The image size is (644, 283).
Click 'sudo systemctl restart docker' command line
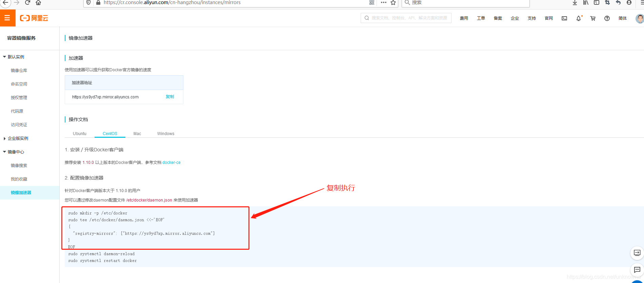(102, 261)
